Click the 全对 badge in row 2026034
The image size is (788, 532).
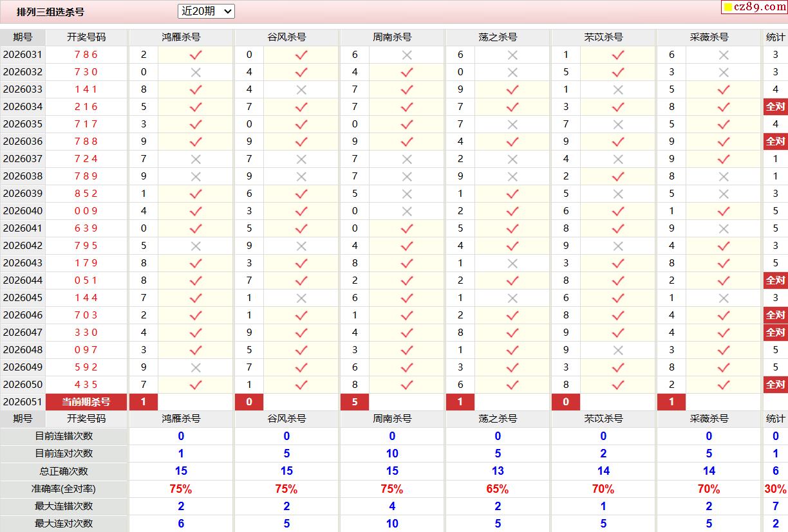(775, 107)
